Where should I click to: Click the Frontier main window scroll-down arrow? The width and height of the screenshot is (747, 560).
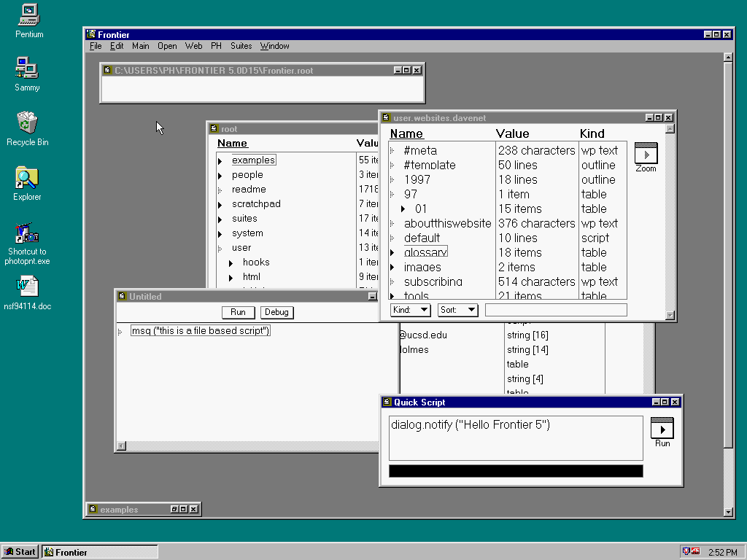(x=727, y=512)
